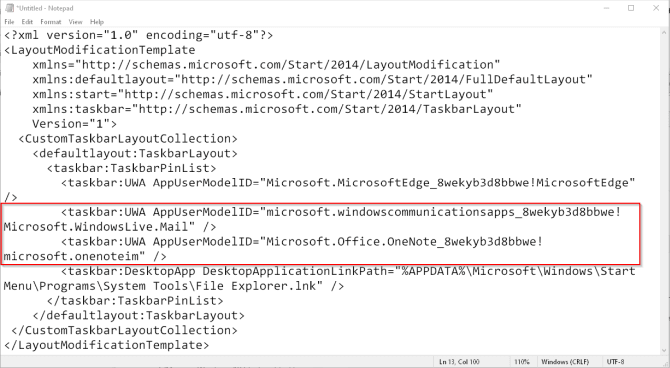This screenshot has height=368, width=670.
Task: Click the scrollbar up arrow
Action: point(664,32)
